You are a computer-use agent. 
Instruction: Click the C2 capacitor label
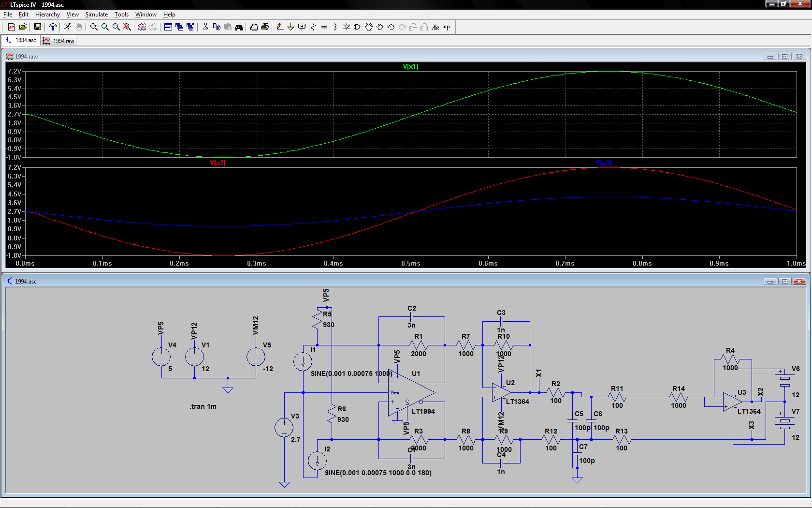tap(412, 308)
